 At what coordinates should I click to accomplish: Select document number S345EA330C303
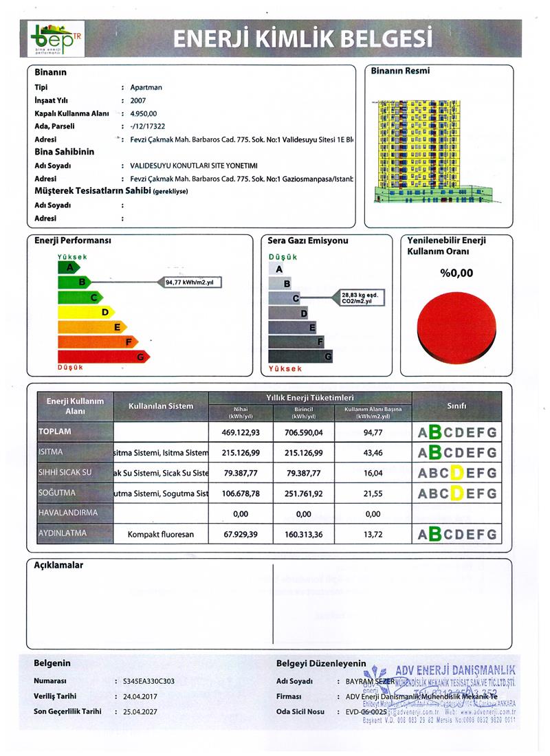148,681
